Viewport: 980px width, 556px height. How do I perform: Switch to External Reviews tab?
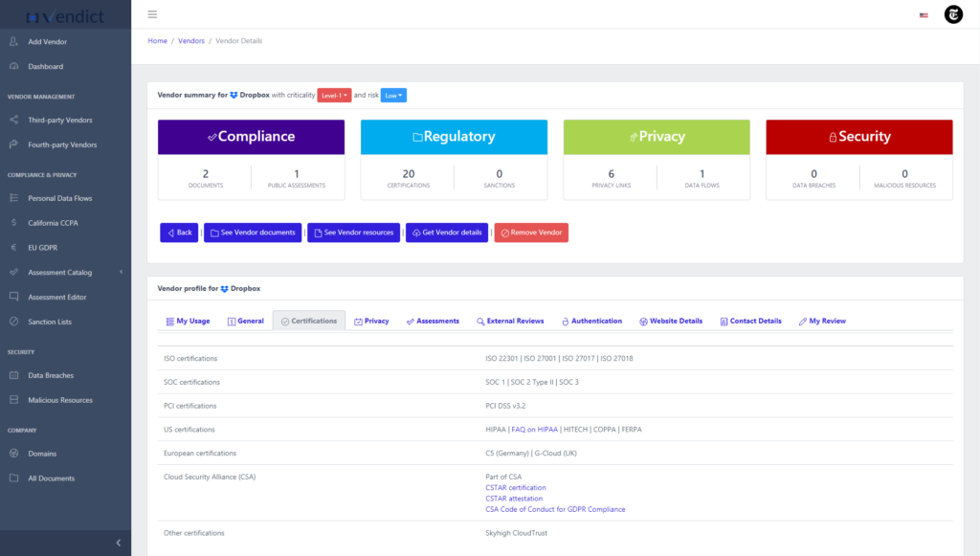tap(510, 322)
